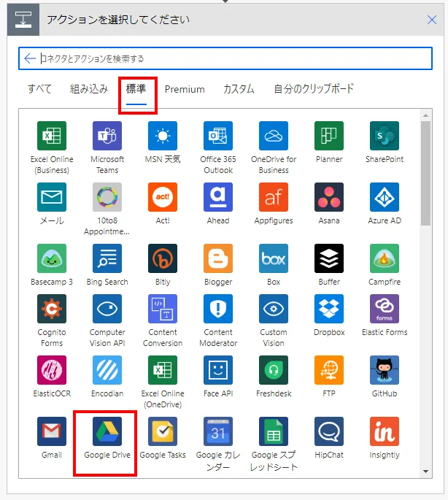Pick the Excel Online (OneDrive) connector

point(163,370)
